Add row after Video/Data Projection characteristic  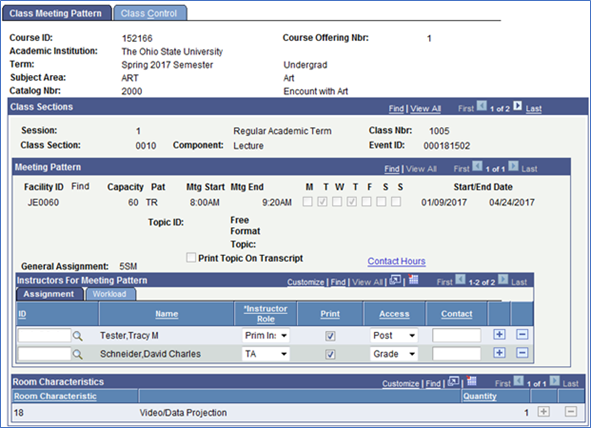click(x=543, y=412)
